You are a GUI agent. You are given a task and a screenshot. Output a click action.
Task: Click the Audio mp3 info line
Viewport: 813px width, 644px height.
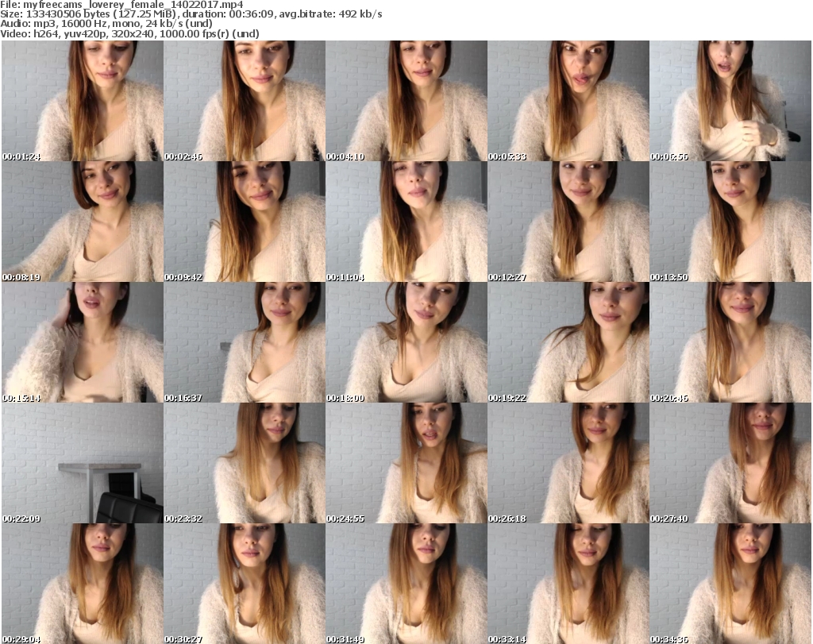click(106, 24)
